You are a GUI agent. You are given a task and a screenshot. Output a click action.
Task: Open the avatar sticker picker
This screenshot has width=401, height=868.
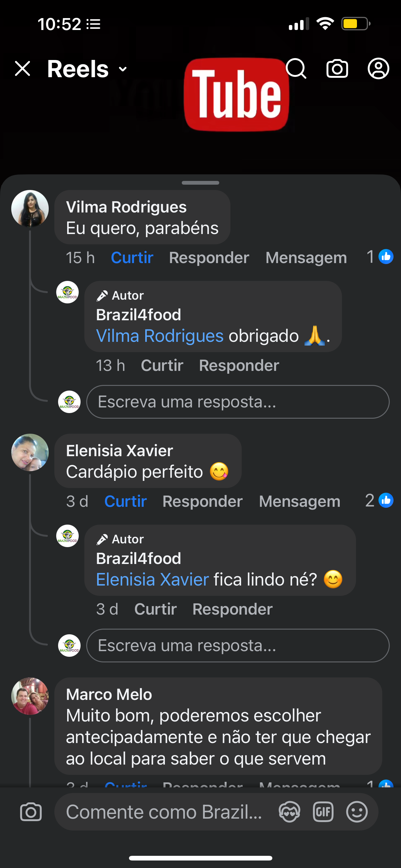[x=289, y=812]
